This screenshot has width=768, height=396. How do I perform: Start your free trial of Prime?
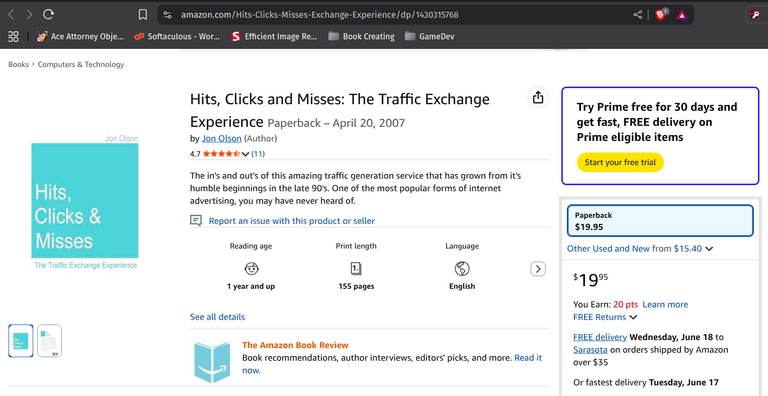pos(620,162)
